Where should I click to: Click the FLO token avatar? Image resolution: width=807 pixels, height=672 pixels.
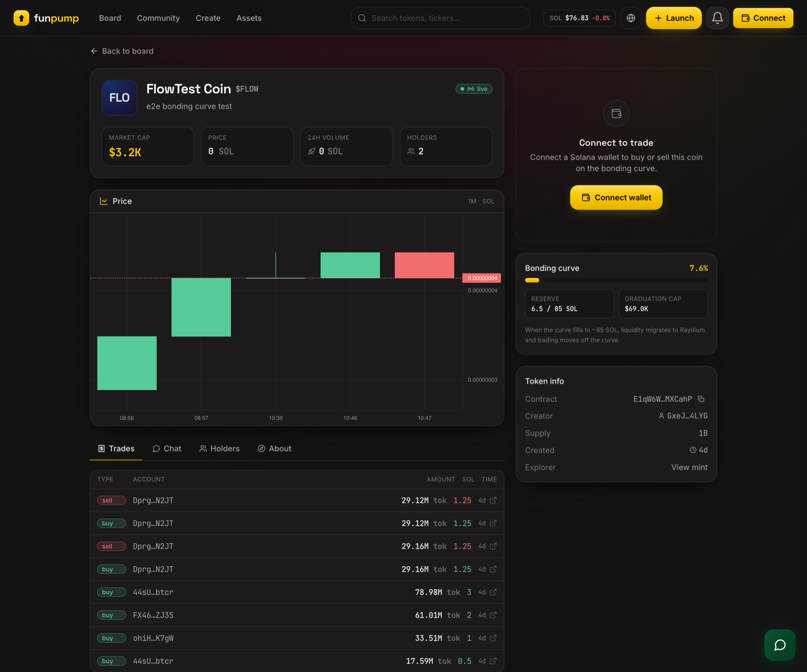click(120, 98)
